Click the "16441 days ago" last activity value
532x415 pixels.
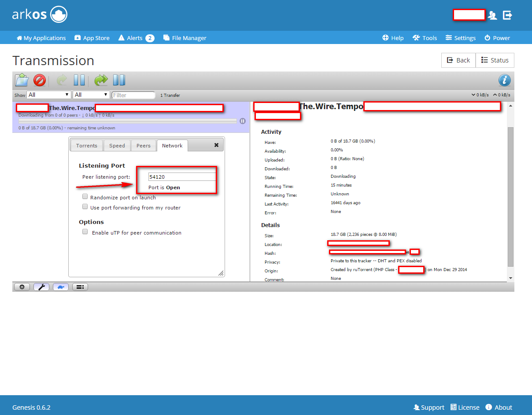[345, 203]
